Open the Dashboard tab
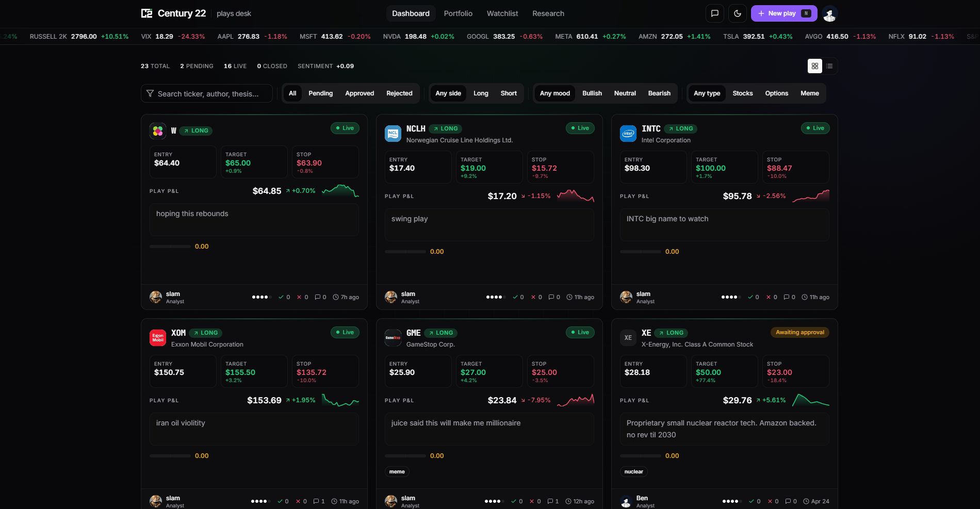 (x=411, y=13)
